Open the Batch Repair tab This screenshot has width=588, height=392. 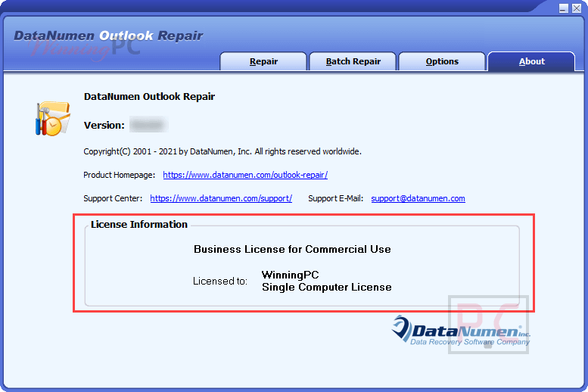(353, 61)
